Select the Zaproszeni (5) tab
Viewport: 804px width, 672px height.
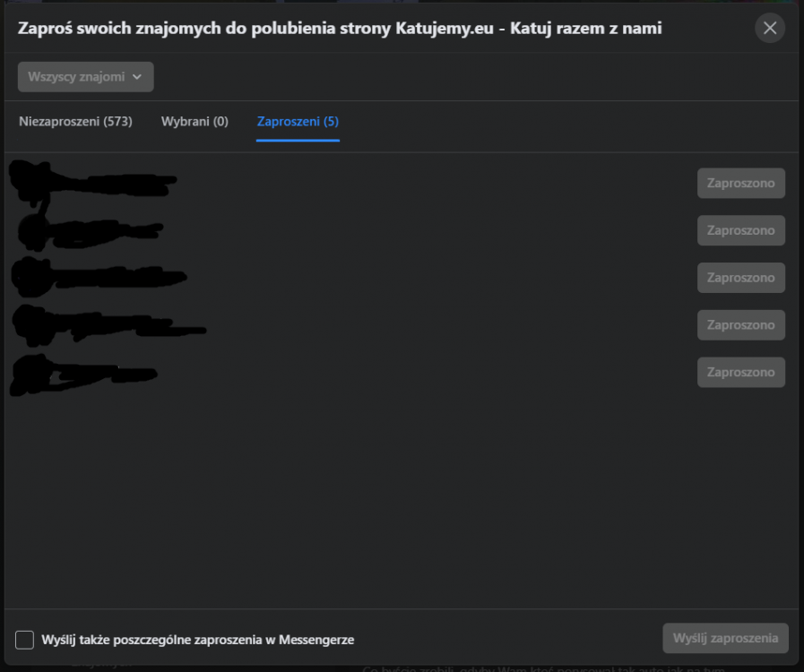click(x=298, y=122)
